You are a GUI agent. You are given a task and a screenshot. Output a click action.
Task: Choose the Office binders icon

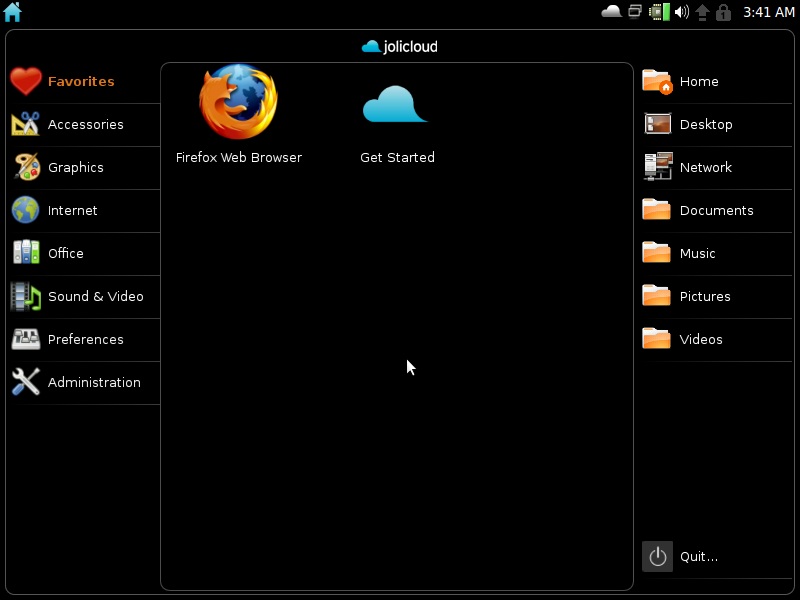click(26, 253)
